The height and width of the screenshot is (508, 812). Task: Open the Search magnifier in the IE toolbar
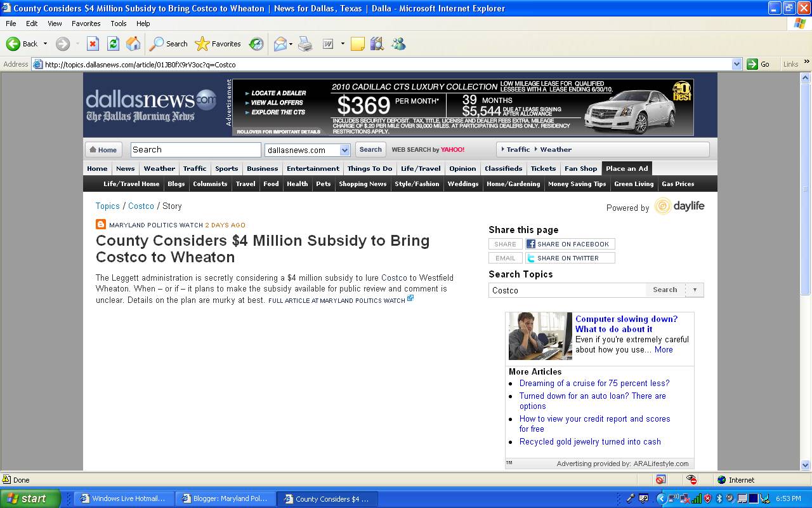(x=156, y=44)
